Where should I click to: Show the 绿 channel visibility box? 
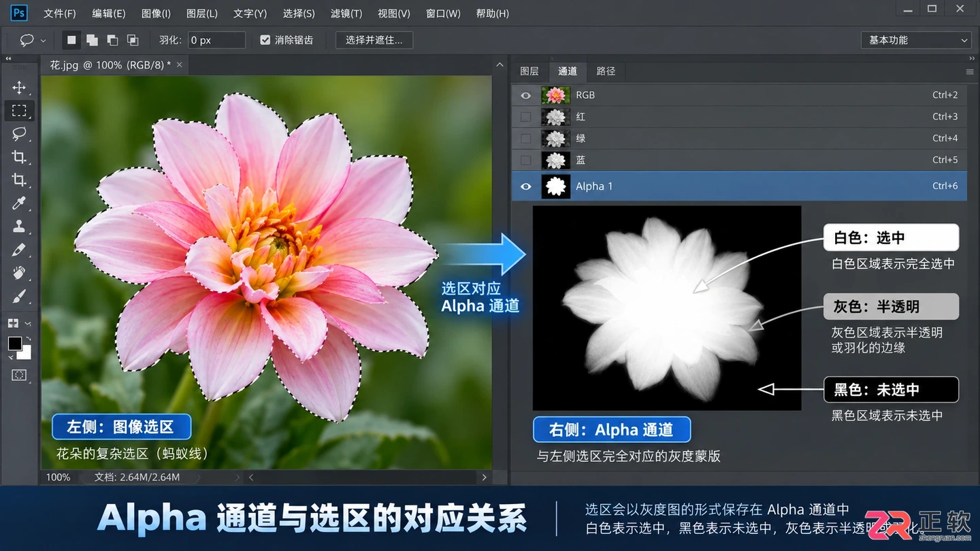(525, 139)
